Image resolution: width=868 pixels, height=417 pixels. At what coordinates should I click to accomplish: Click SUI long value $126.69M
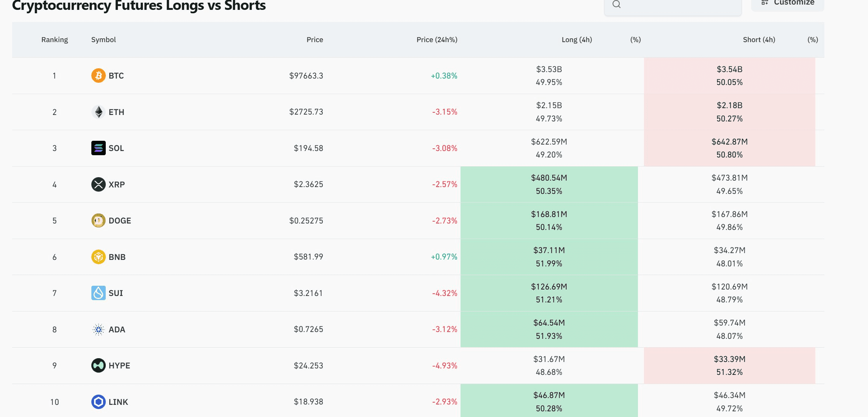[549, 286]
